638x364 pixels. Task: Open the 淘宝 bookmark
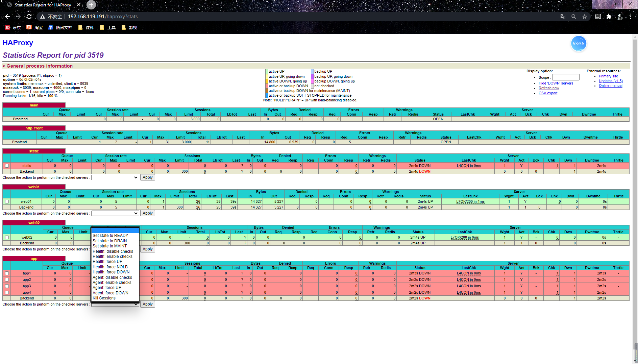(34, 27)
